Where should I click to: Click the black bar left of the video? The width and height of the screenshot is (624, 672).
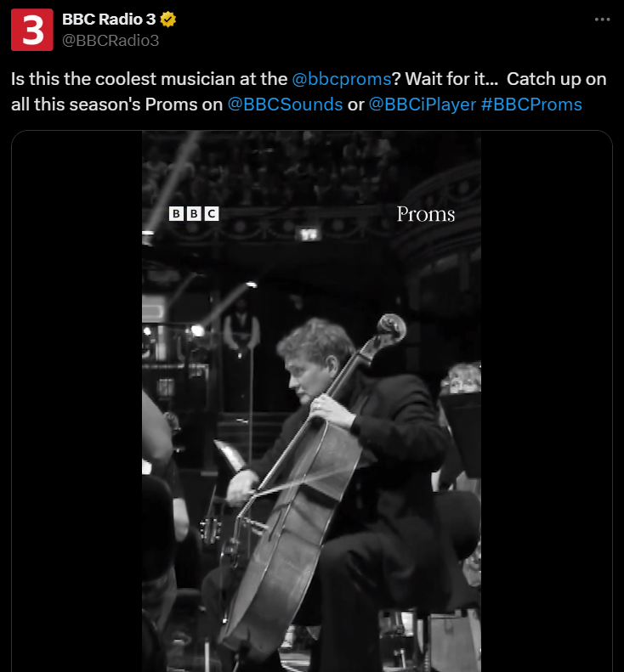pos(77,399)
